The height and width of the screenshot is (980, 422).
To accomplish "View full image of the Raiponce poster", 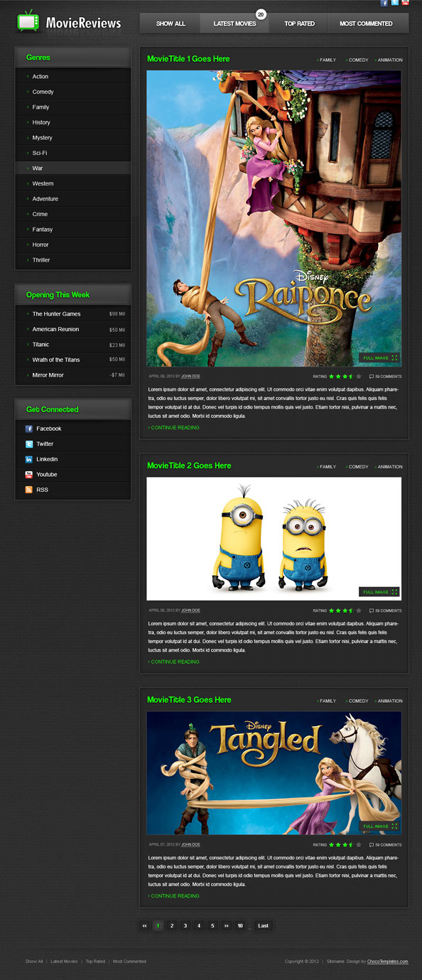I will tap(380, 358).
